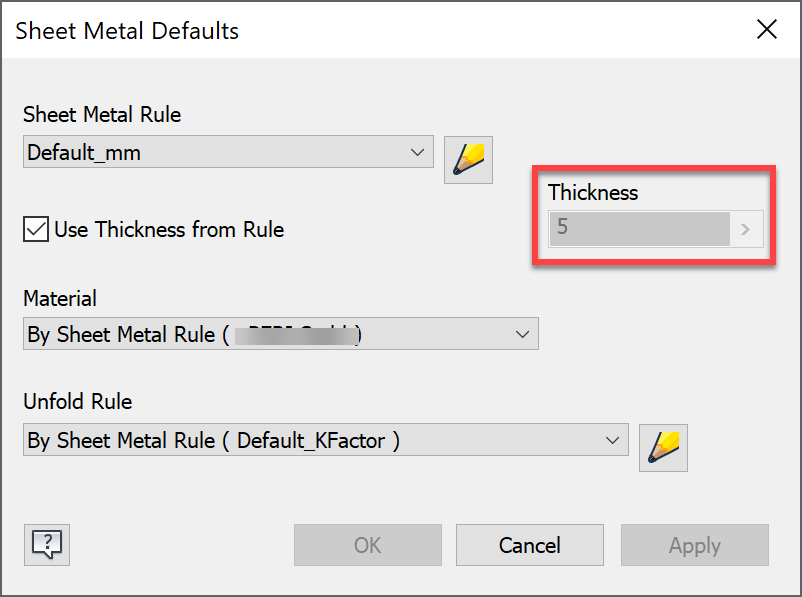
Task: Open the help icon at the bottom left
Action: click(x=47, y=544)
